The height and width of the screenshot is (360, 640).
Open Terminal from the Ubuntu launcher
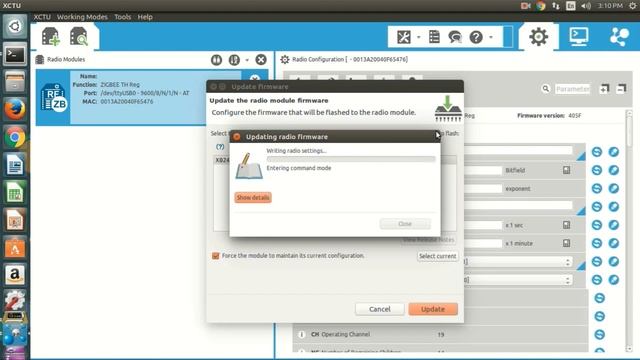(15, 54)
